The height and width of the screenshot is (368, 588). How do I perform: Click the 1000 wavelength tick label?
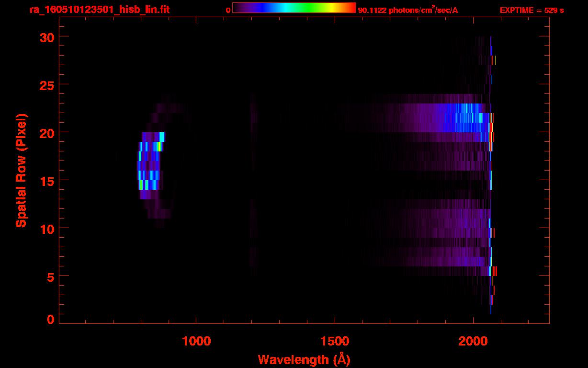196,340
